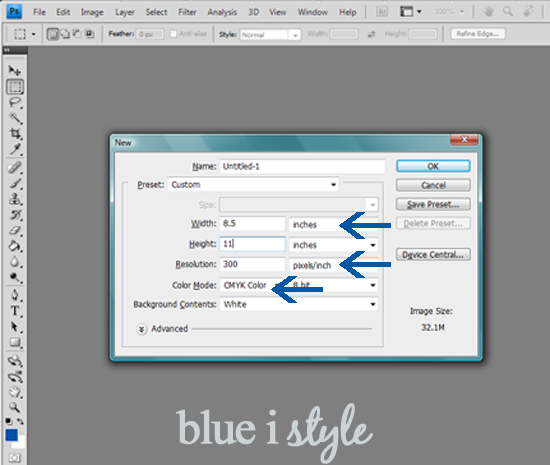The height and width of the screenshot is (465, 550).
Task: Click OK in New dialog
Action: (433, 166)
